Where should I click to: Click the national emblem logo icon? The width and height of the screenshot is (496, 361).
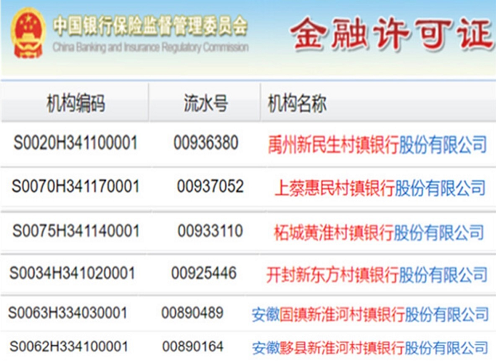tap(28, 33)
